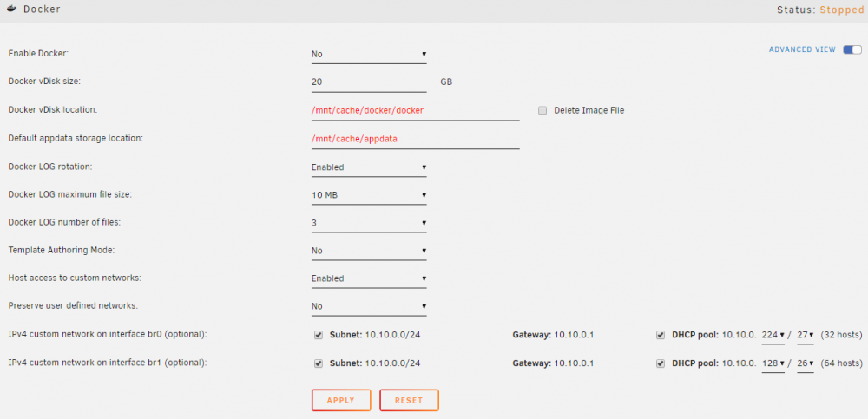868x419 pixels.
Task: Open br0 DHCP pool 224 address dropdown
Action: [x=773, y=335]
